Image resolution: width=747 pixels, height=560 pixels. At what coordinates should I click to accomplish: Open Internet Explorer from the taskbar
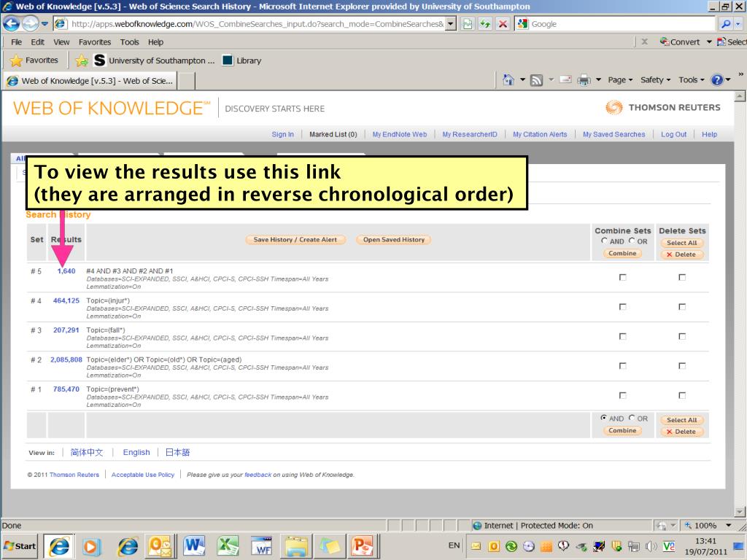[59, 545]
